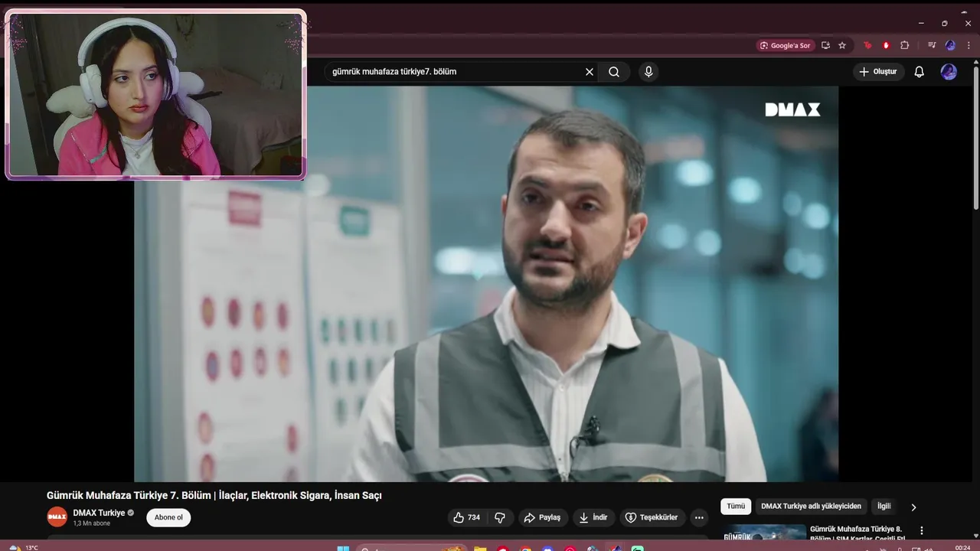
Task: Click the video player to pause
Action: click(x=486, y=283)
